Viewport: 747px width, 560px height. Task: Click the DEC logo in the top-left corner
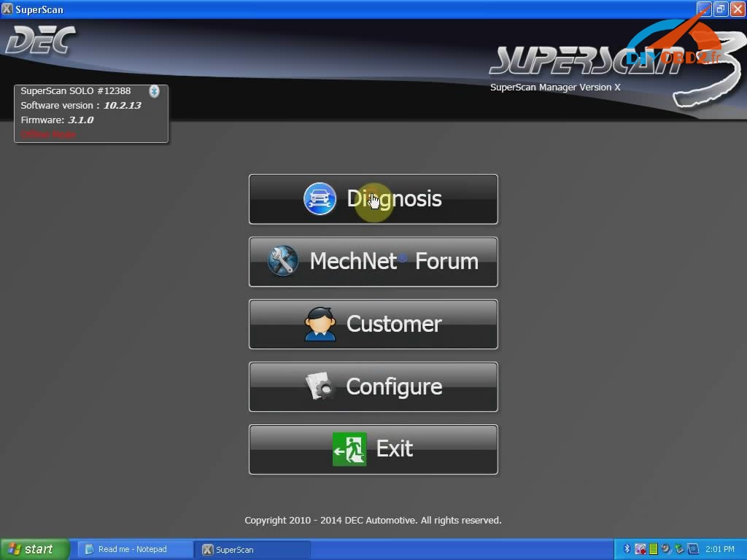click(x=40, y=40)
